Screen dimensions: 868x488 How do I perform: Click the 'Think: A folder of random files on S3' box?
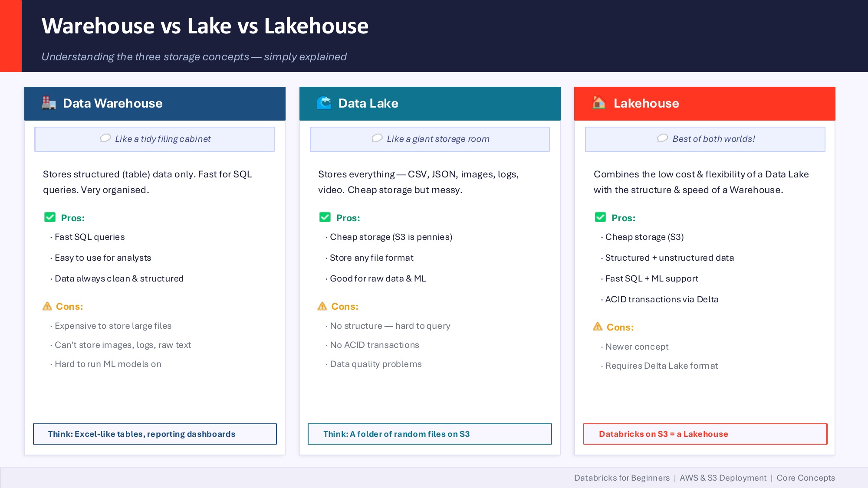(430, 434)
